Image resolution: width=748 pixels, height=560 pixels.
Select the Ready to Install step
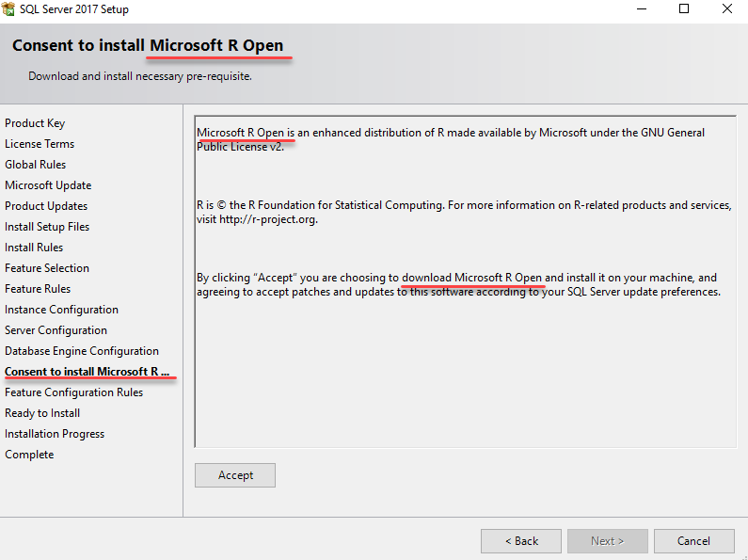[x=42, y=413]
